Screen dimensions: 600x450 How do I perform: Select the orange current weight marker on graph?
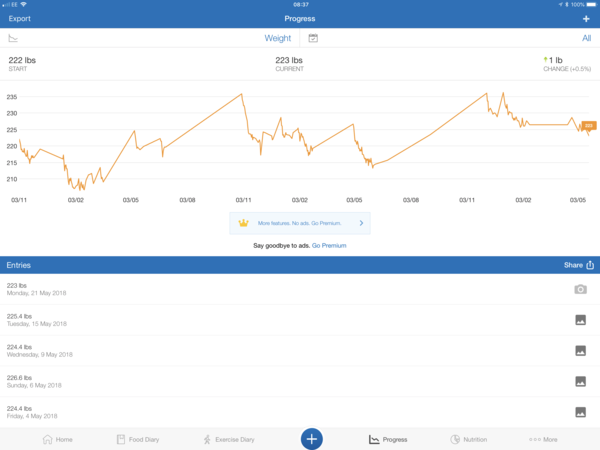pos(589,126)
